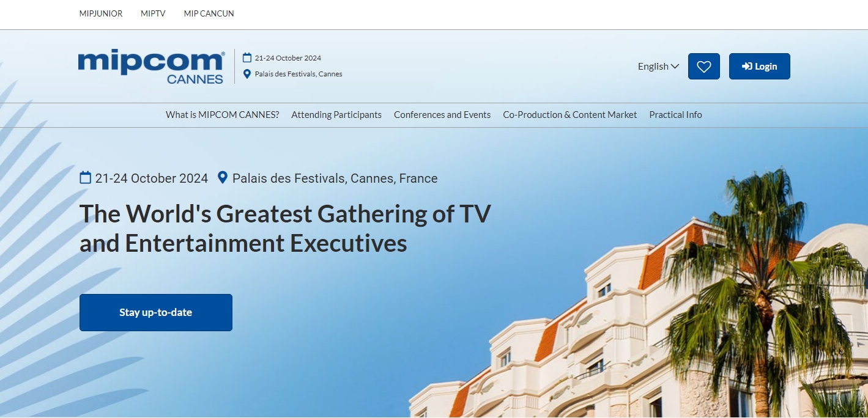
Task: Click the MIPCOM Cannes logo
Action: tap(151, 67)
